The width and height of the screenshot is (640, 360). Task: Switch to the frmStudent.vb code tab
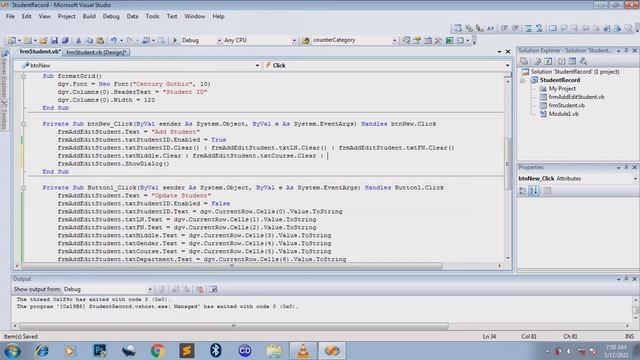click(40, 52)
